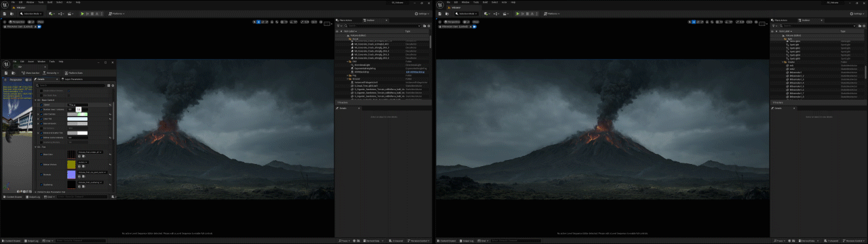Select ExponentialHeightFog in left outliner
Screen dimensions: 868x244
(x=365, y=68)
